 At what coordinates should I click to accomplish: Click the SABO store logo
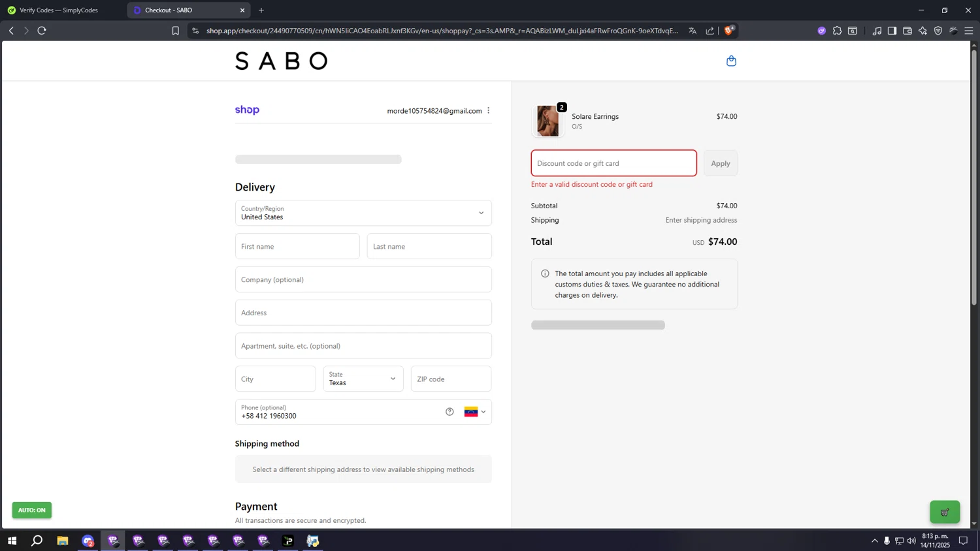281,61
